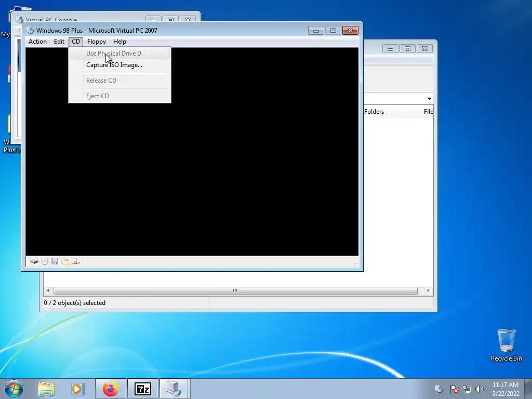This screenshot has width=532, height=399.
Task: Switch to Firefox in the taskbar
Action: (111, 389)
